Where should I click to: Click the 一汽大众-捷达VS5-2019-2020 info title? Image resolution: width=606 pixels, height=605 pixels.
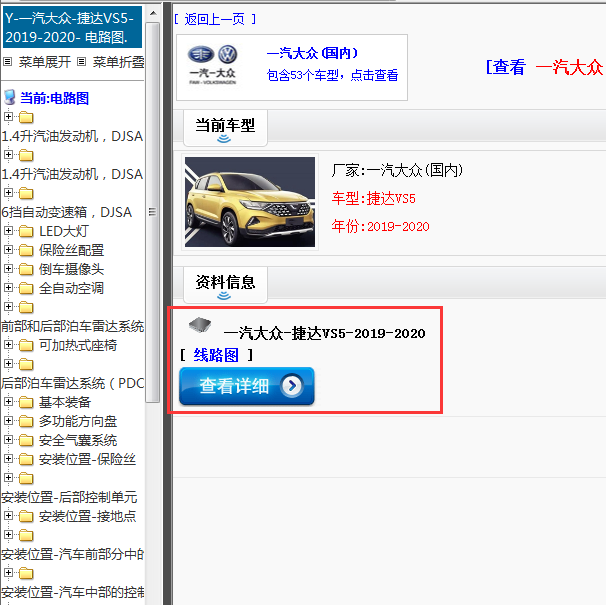click(x=324, y=333)
